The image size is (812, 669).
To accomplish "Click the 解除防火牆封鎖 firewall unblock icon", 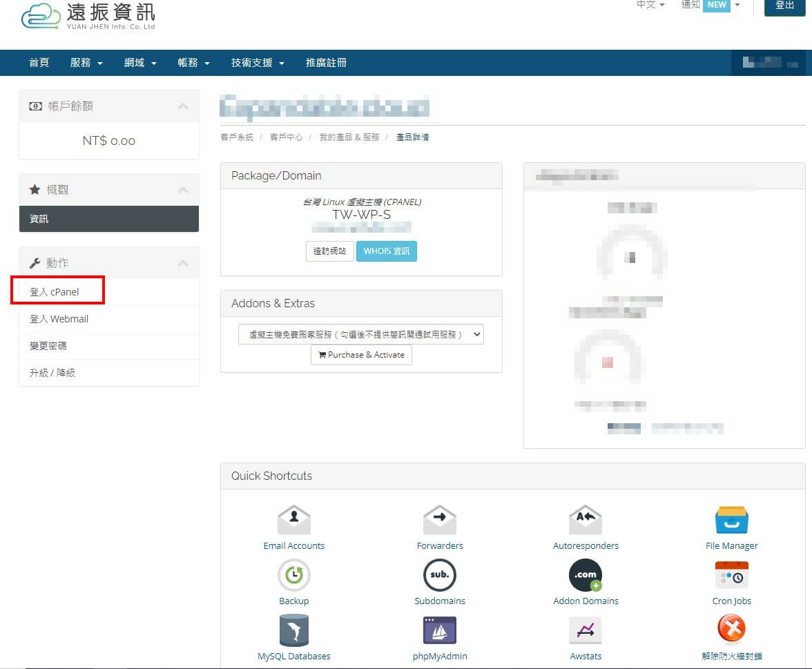I will pyautogui.click(x=731, y=628).
